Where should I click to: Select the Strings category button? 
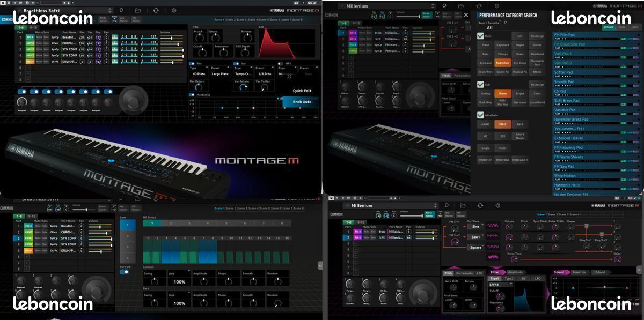point(503,54)
